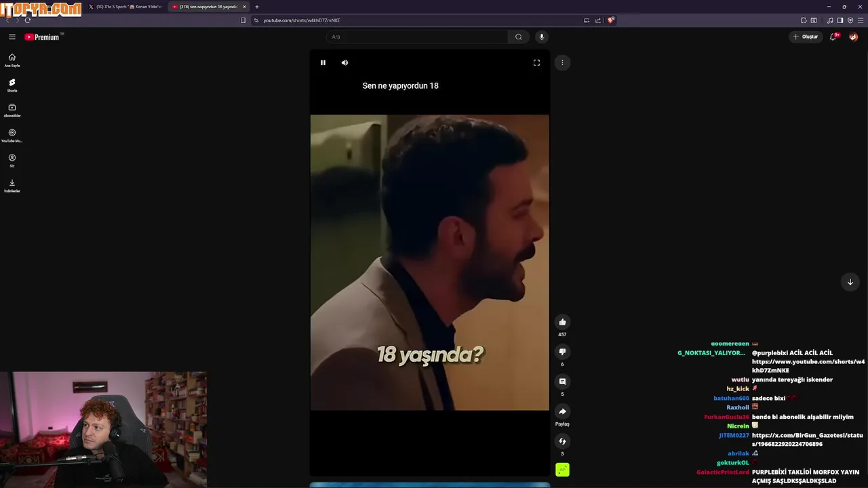Click chat username batuhan600
The image size is (868, 488).
pos(731,399)
